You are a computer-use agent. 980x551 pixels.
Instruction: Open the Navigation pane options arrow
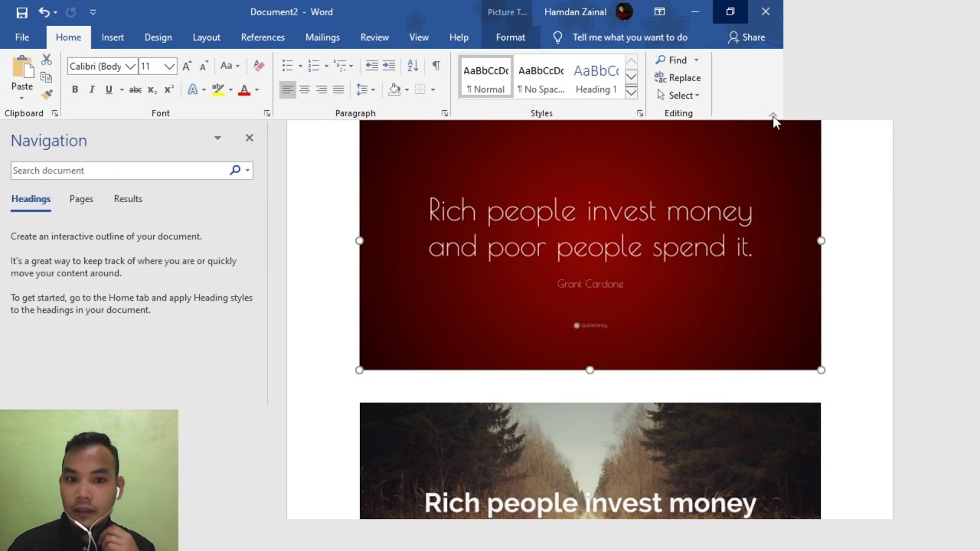click(x=217, y=138)
